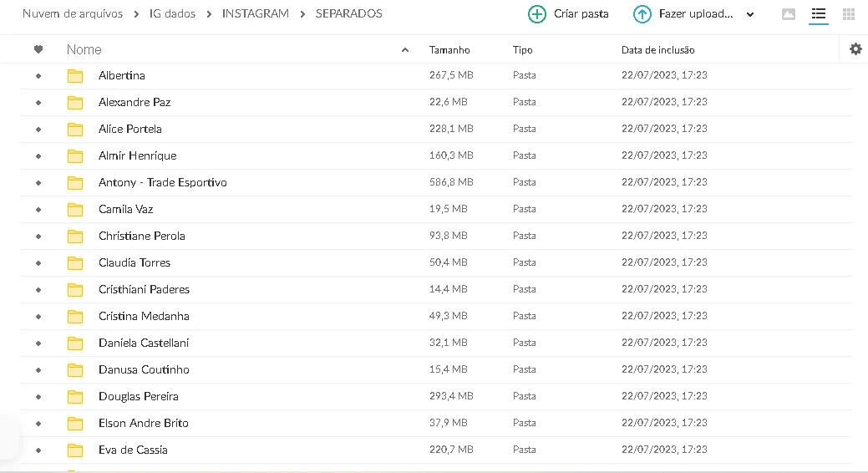Click the Fazer upload arrow icon
The width and height of the screenshot is (868, 473).
coord(642,14)
